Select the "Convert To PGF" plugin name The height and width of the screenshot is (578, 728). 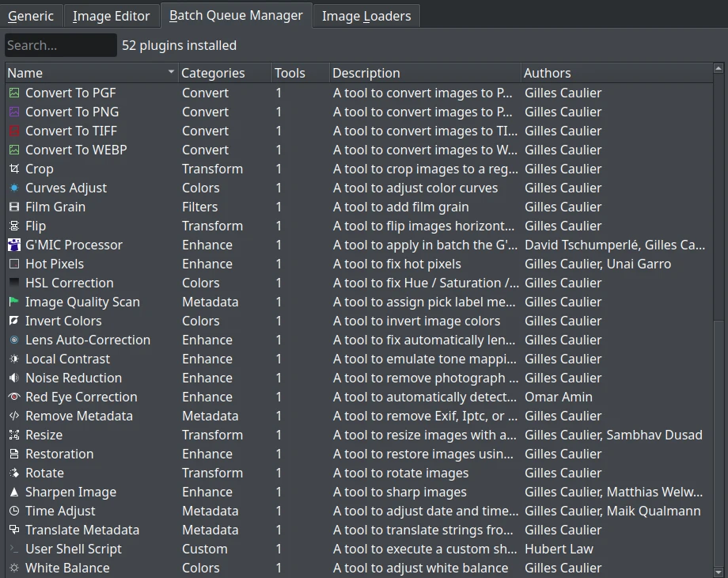tap(70, 93)
